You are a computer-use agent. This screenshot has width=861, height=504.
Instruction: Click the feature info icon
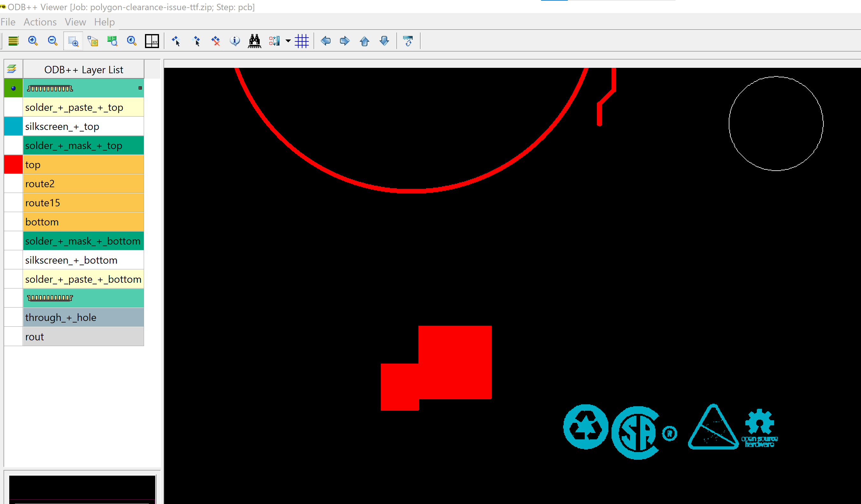pyautogui.click(x=235, y=41)
